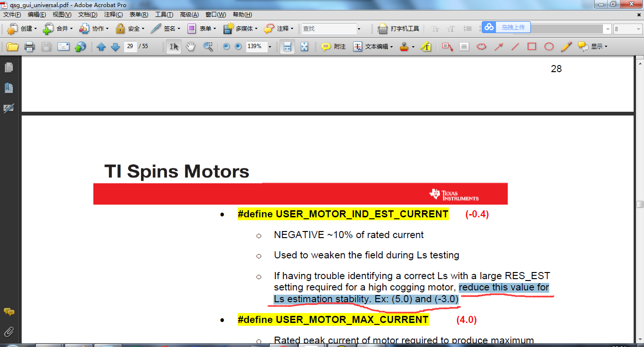Zoom in with the plus button
This screenshot has width=644, height=347.
pos(238,47)
